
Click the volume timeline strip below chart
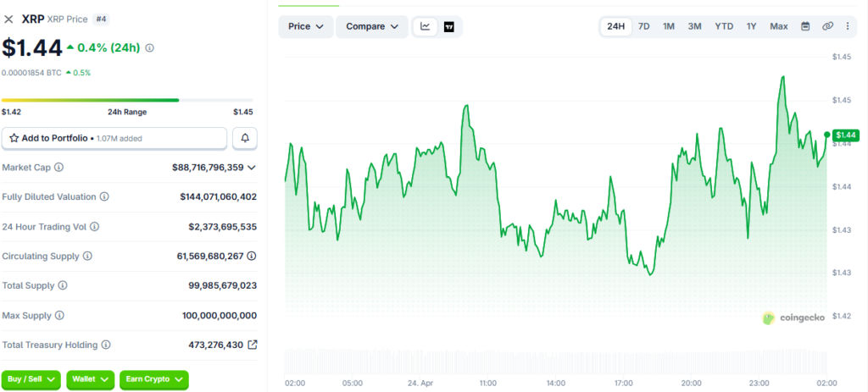pos(555,359)
